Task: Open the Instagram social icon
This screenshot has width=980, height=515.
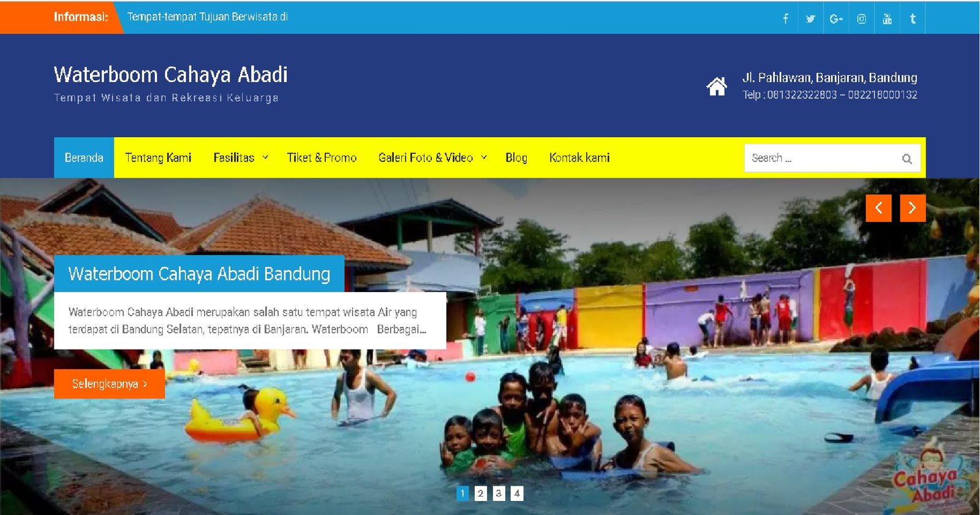Action: [x=861, y=18]
